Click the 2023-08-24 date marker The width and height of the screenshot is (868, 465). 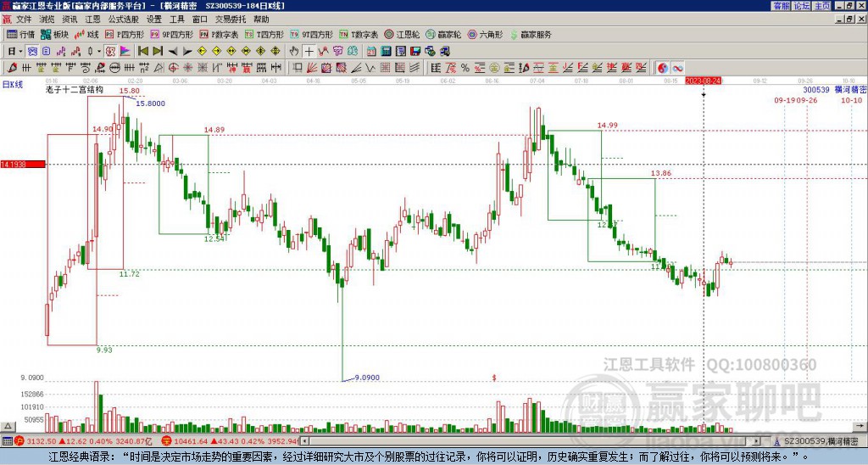[704, 81]
